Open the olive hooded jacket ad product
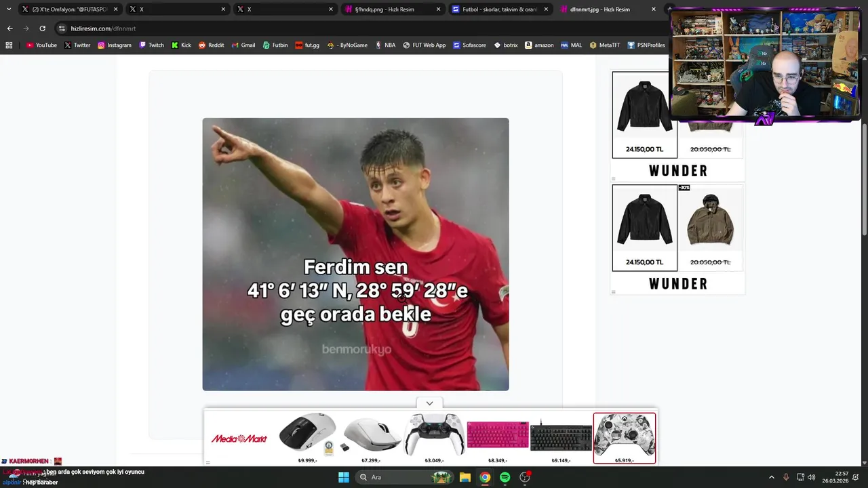 tap(710, 228)
